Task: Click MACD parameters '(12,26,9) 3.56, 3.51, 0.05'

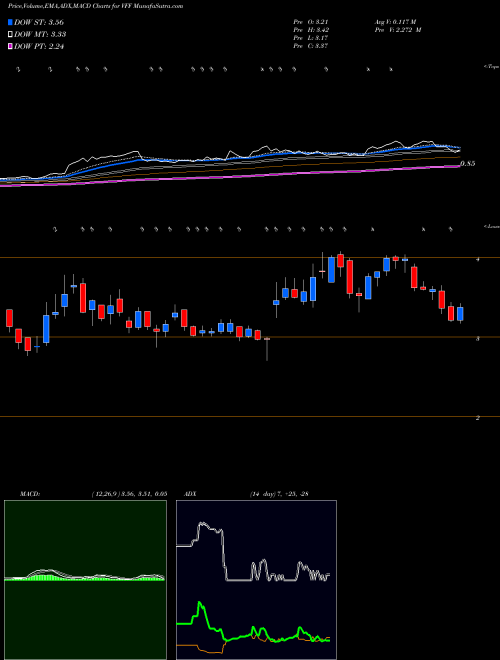Action: click(129, 494)
